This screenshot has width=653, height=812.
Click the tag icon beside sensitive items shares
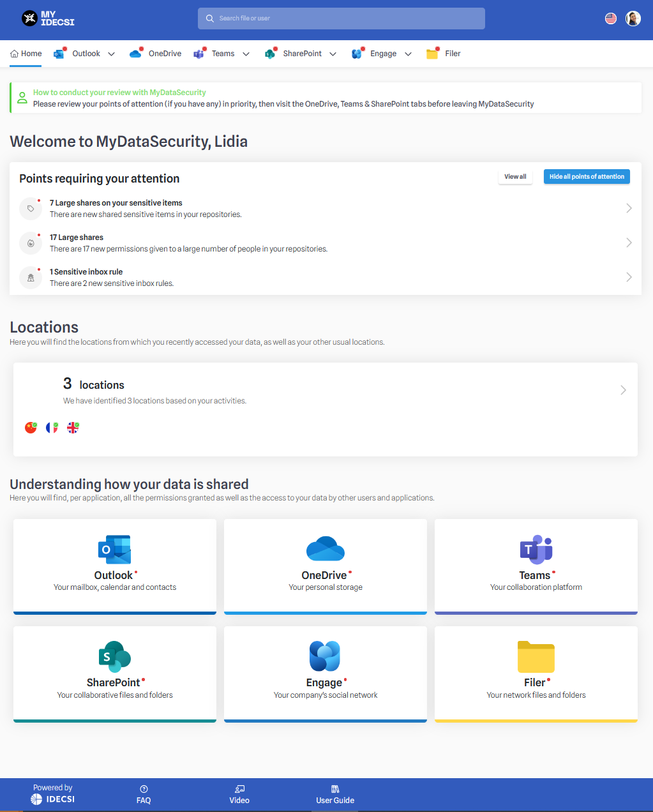[31, 209]
